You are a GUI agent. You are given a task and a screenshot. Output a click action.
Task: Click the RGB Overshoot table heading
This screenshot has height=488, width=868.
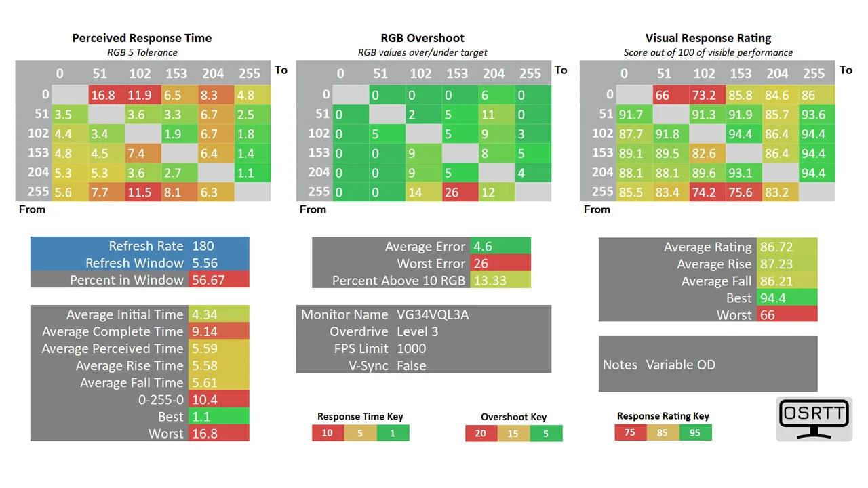click(422, 38)
